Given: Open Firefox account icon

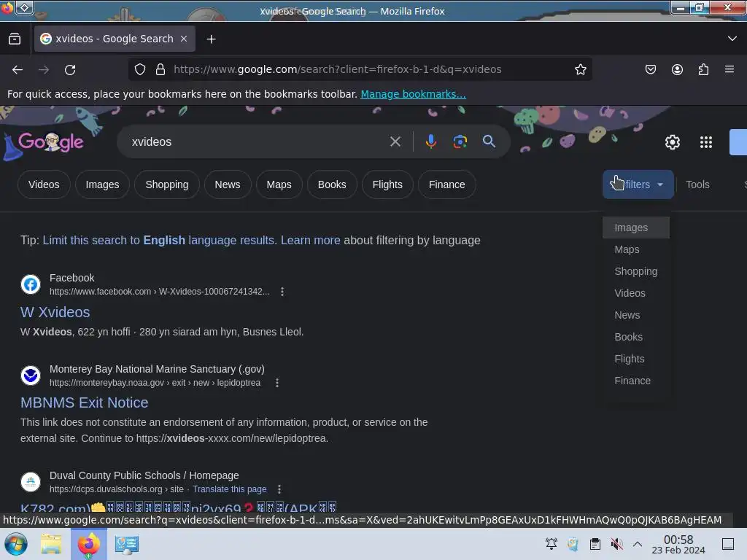Looking at the screenshot, I should coord(677,69).
